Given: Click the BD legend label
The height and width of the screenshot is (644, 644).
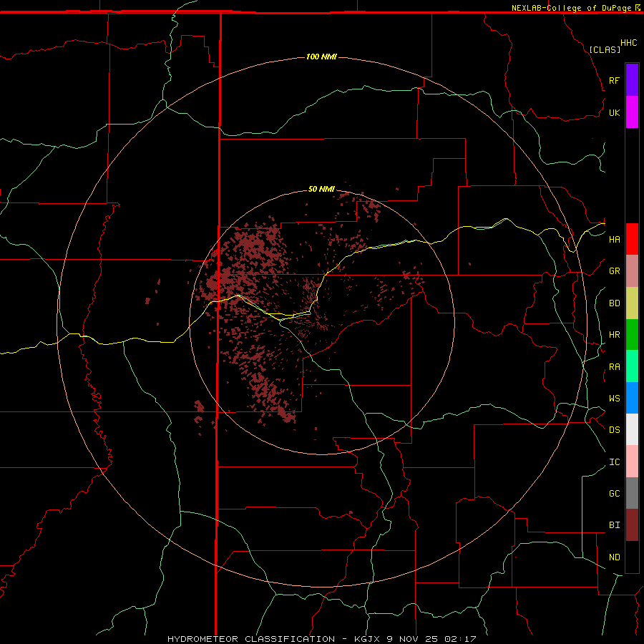Looking at the screenshot, I should tap(614, 303).
